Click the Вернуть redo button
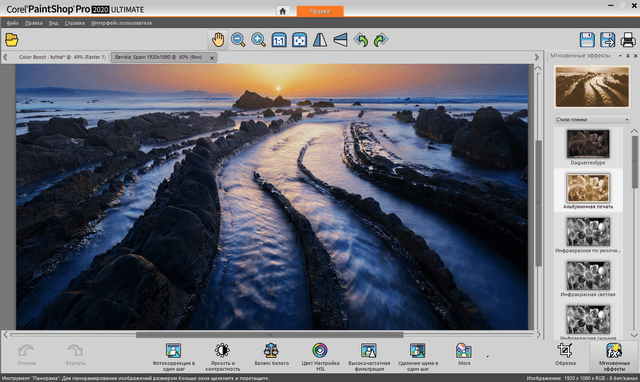 [75, 355]
